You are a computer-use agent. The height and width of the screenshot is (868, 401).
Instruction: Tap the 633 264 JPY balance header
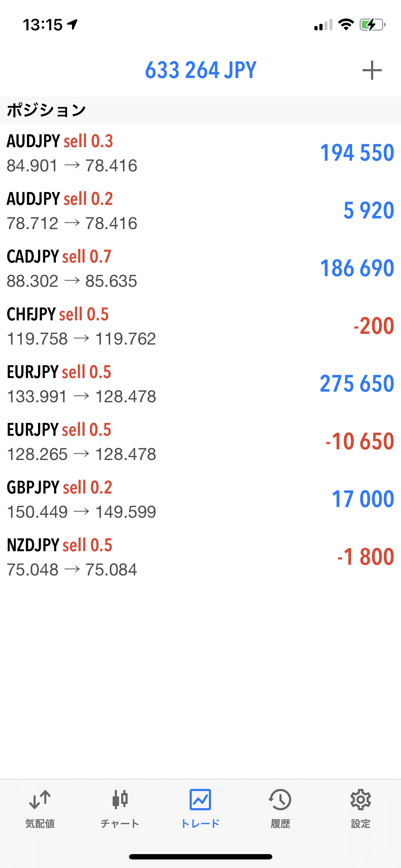201,70
